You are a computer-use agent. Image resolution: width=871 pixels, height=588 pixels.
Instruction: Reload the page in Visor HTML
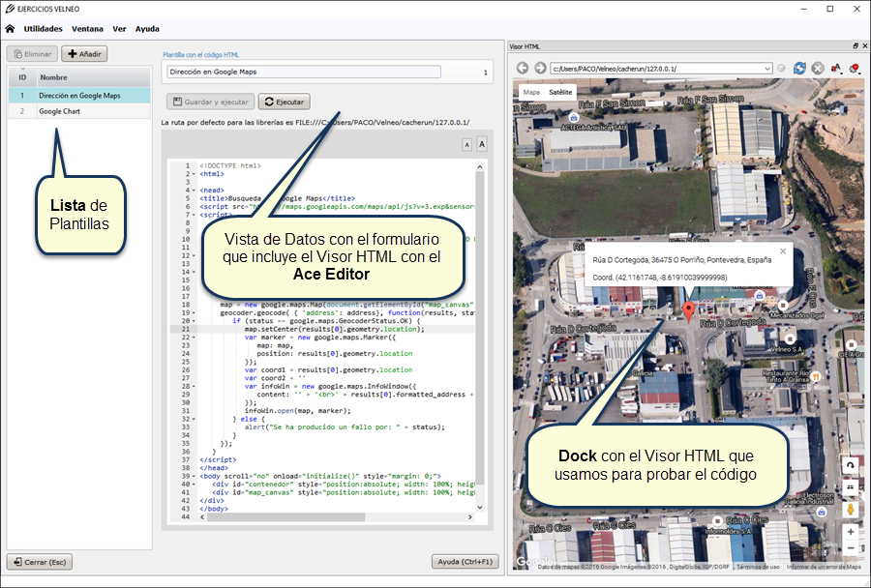(799, 68)
